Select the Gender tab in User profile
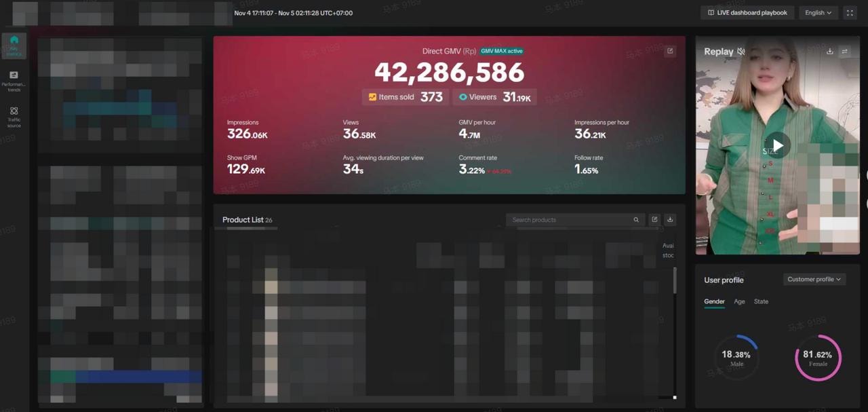Image resolution: width=868 pixels, height=412 pixels. click(x=714, y=301)
